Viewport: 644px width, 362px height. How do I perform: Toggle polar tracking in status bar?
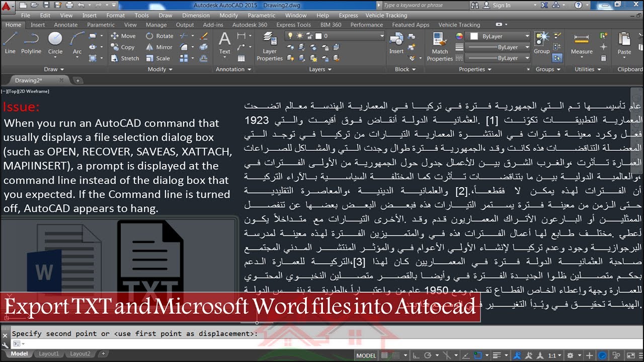[427, 355]
